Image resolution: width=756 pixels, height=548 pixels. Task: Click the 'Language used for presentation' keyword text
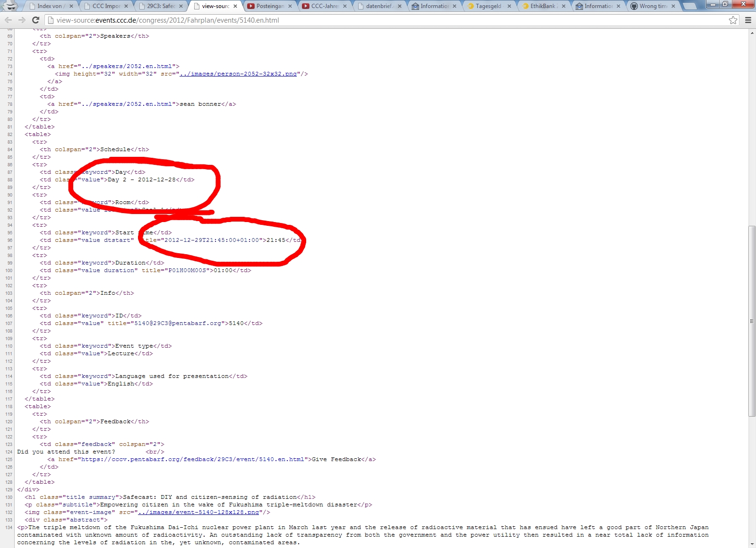pyautogui.click(x=172, y=376)
